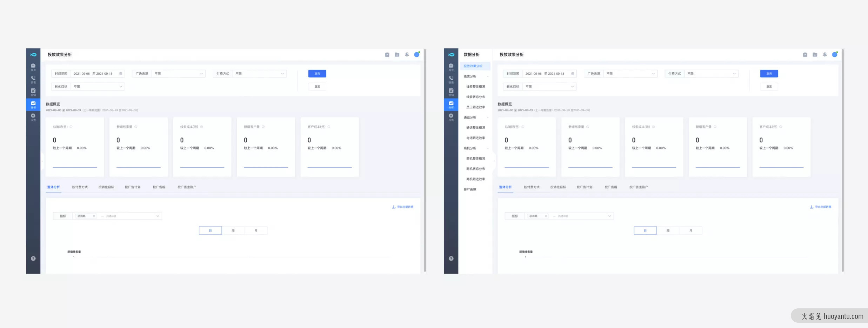Open 设置 gear icon in left window sidebar

point(33,117)
